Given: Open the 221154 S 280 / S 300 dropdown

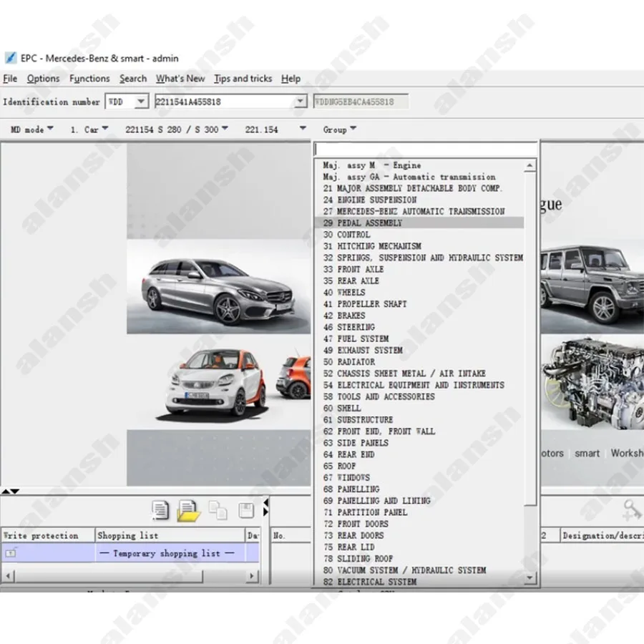Looking at the screenshot, I should (177, 130).
